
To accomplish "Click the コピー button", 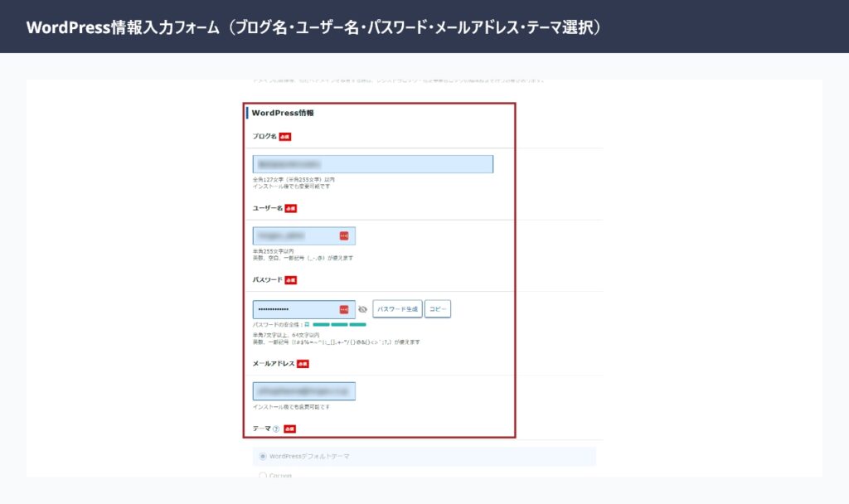I will point(438,309).
